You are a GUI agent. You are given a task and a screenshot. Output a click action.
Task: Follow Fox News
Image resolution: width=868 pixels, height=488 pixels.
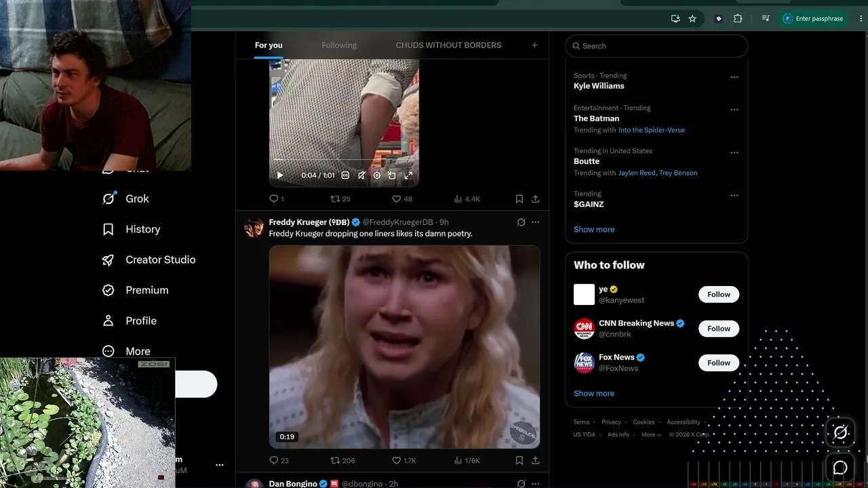pyautogui.click(x=719, y=363)
